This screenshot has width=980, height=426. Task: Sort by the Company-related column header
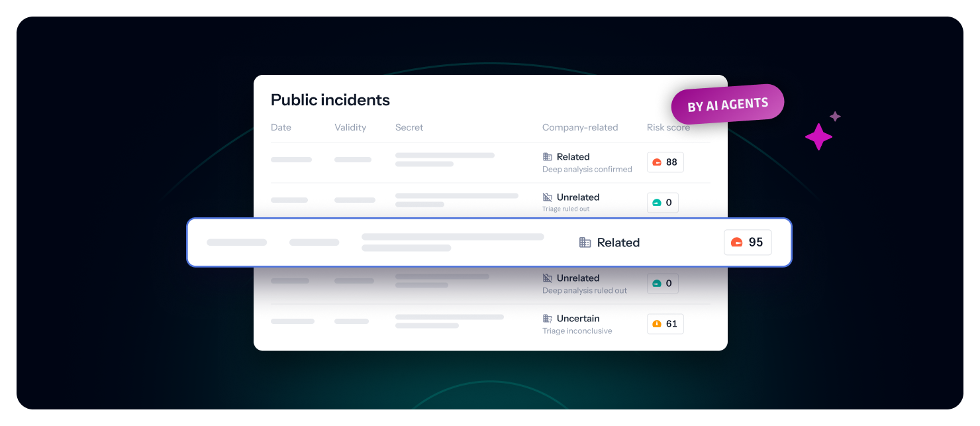[580, 127]
